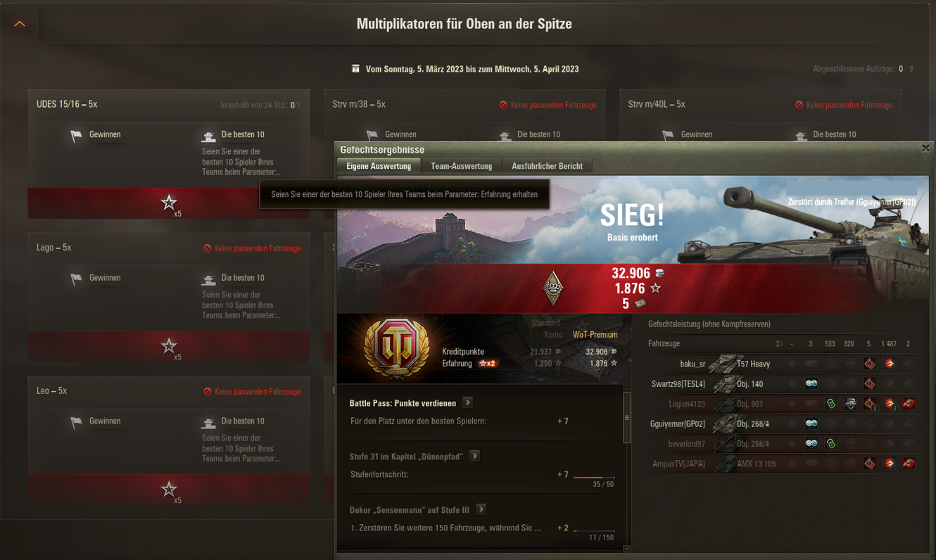Expand Battle Pass: Punkte verdienen arrow

click(x=468, y=402)
